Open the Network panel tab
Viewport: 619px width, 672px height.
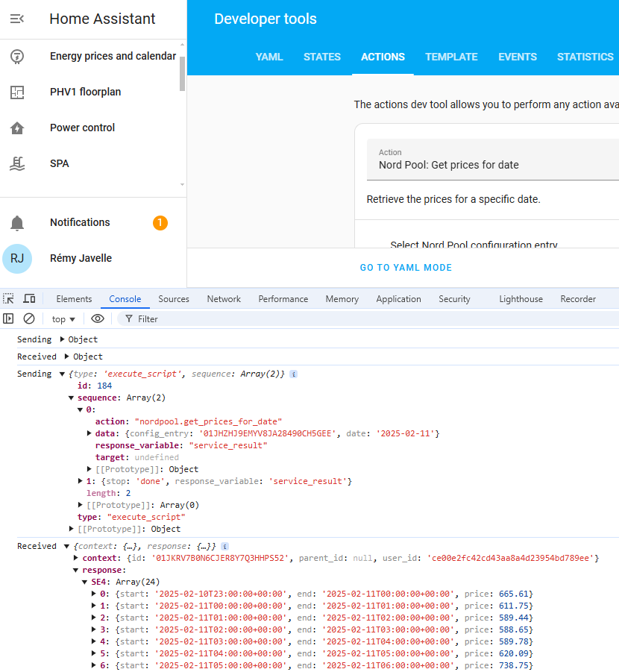pos(224,298)
